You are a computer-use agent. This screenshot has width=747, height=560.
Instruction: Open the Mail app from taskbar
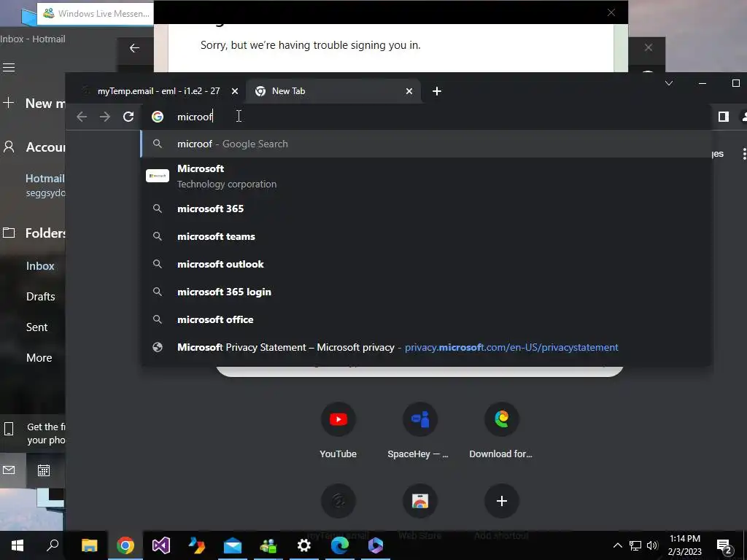pos(233,545)
